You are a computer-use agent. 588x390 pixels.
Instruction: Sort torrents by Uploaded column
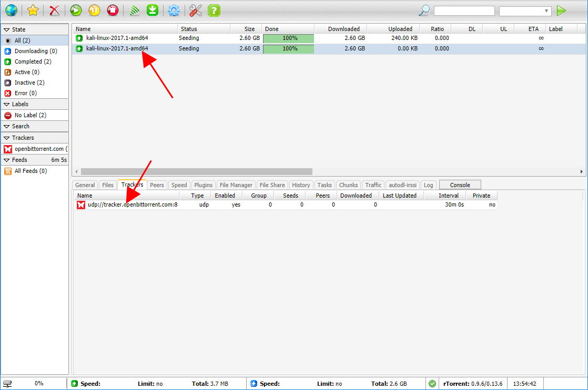tap(393, 29)
